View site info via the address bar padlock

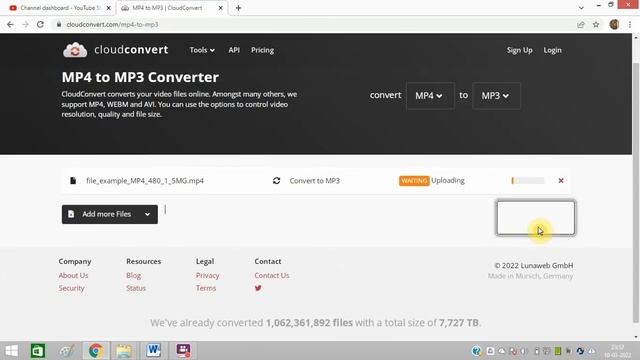tap(59, 24)
